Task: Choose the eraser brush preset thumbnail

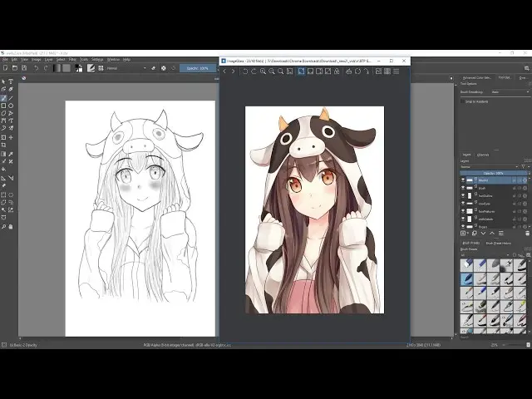Action: click(467, 264)
